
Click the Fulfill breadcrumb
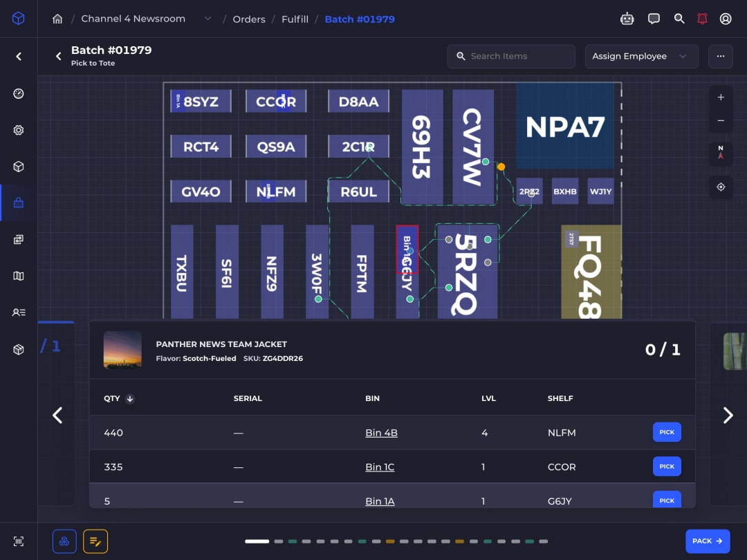(295, 19)
